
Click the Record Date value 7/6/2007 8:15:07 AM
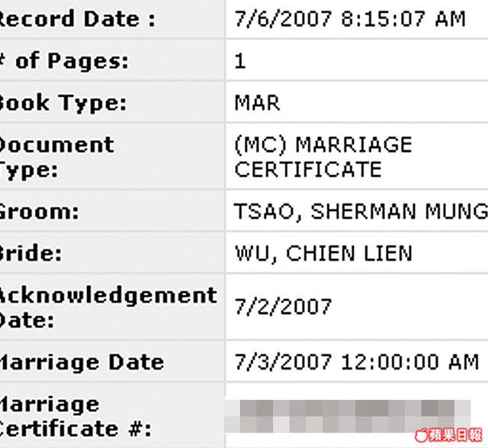tap(350, 19)
